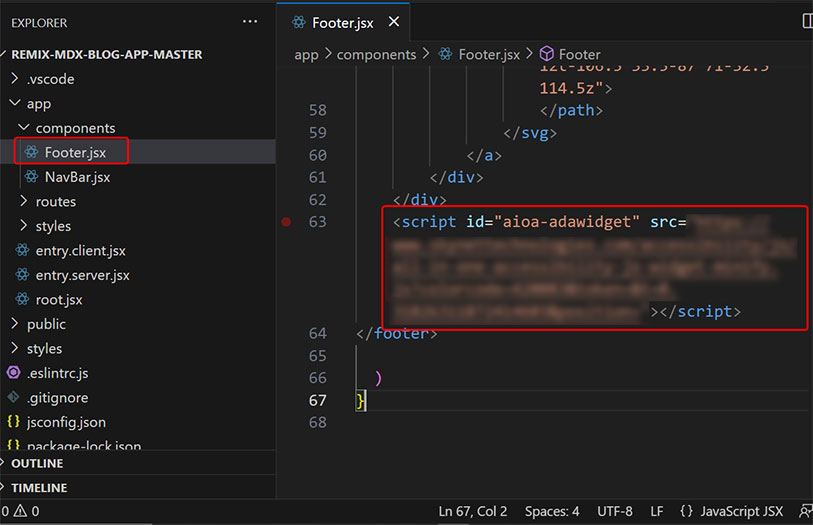This screenshot has height=525, width=813.
Task: Open the .gitignore file
Action: (x=55, y=397)
